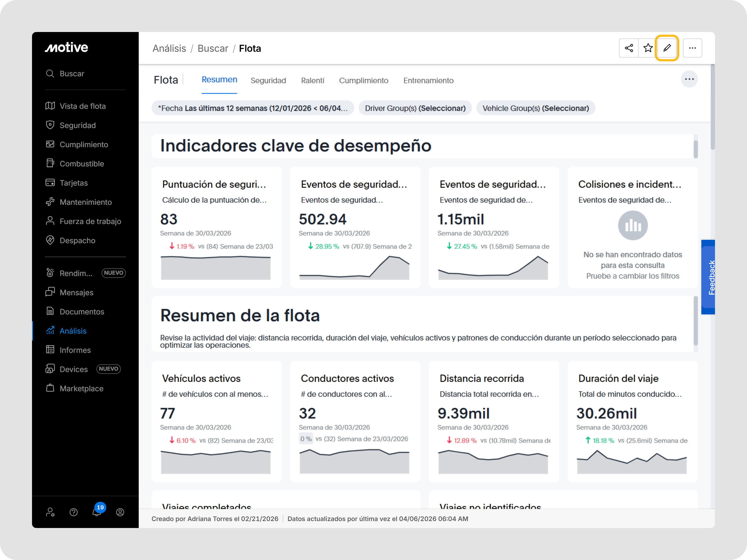Open the Vehicle Group(s) selector
This screenshot has width=747, height=560.
pyautogui.click(x=536, y=108)
